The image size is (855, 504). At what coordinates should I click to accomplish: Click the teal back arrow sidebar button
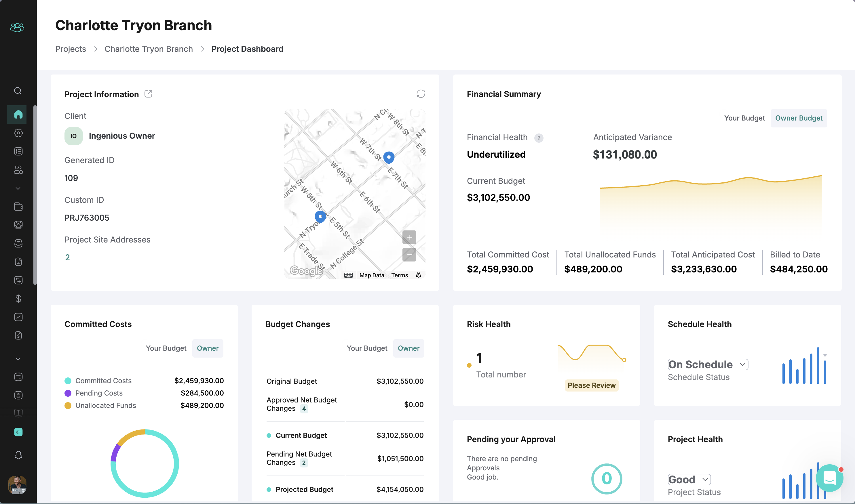coord(18,432)
